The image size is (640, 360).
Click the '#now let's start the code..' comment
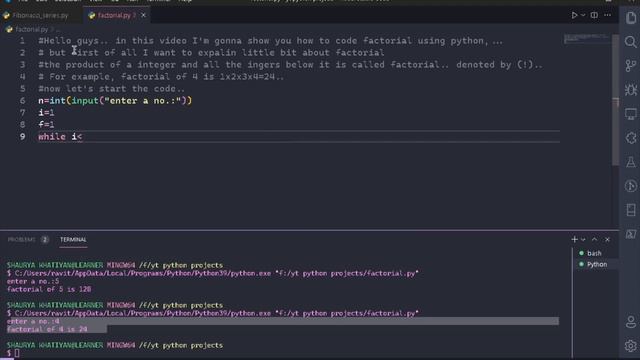coord(111,89)
